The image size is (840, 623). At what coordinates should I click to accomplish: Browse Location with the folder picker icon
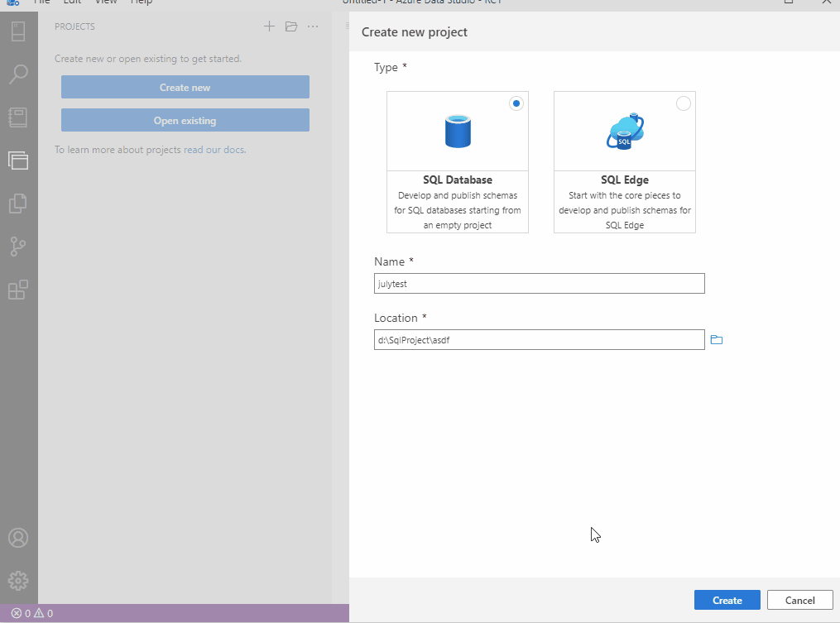[716, 339]
